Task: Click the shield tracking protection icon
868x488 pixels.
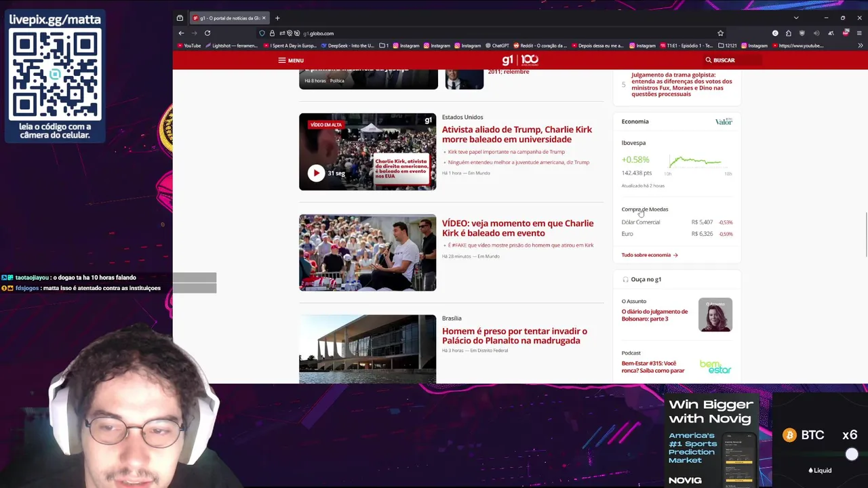Action: (x=262, y=33)
